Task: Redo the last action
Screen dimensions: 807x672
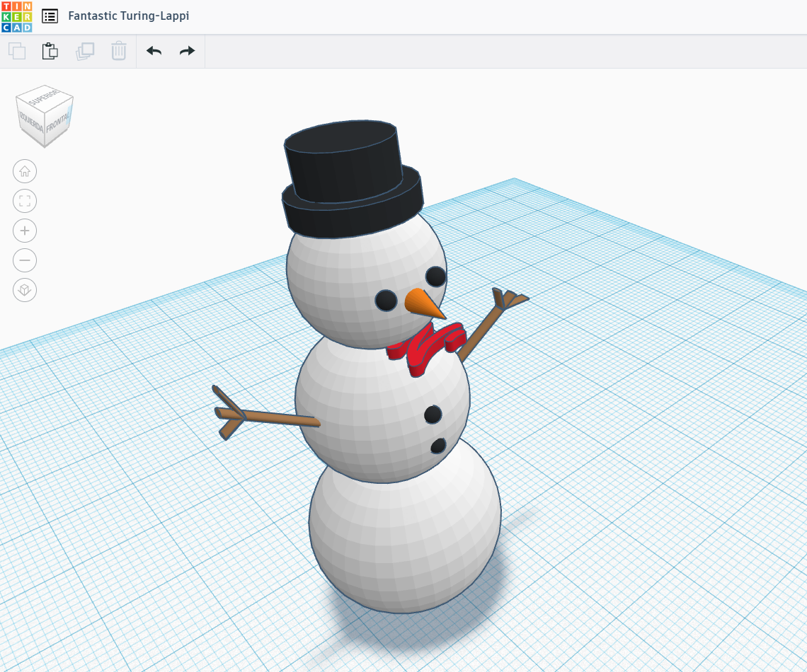Action: point(187,51)
